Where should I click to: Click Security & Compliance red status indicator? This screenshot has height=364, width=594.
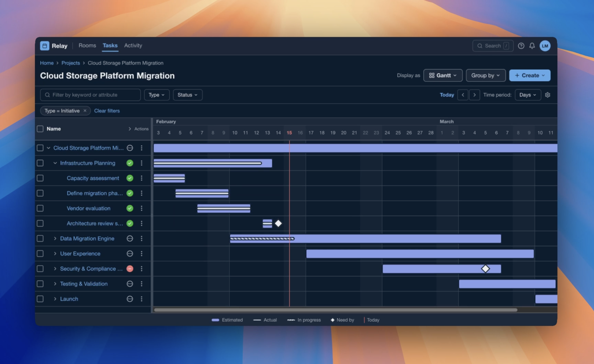tap(130, 268)
